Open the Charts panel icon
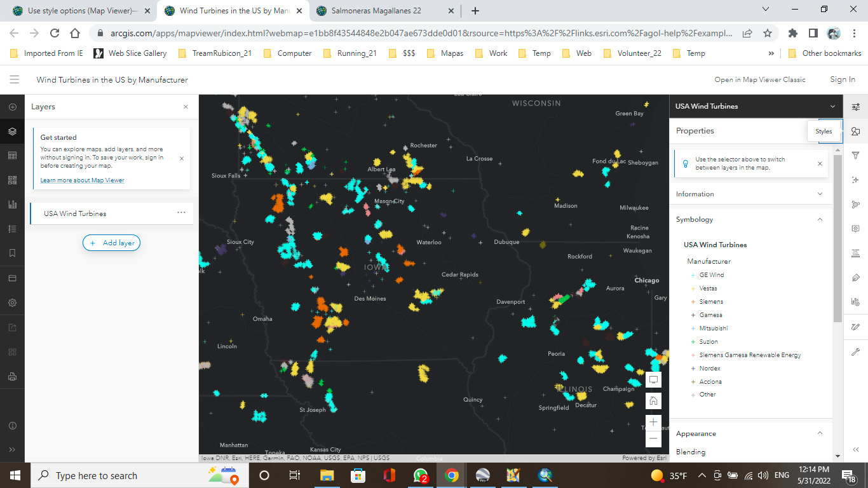The width and height of the screenshot is (868, 488). pyautogui.click(x=12, y=204)
